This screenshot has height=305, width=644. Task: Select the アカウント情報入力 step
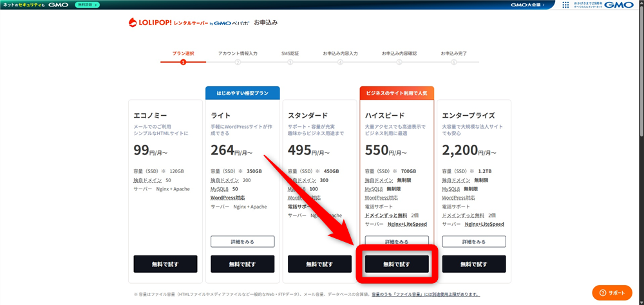click(238, 53)
